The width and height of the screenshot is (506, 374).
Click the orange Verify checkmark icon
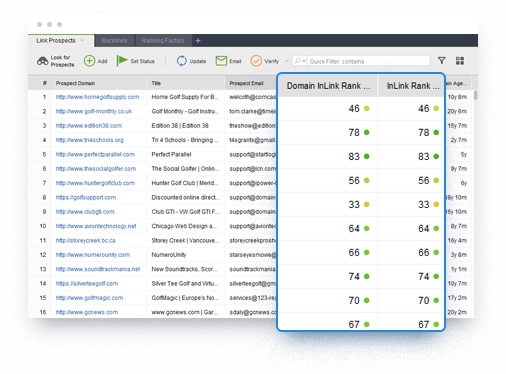click(x=256, y=61)
